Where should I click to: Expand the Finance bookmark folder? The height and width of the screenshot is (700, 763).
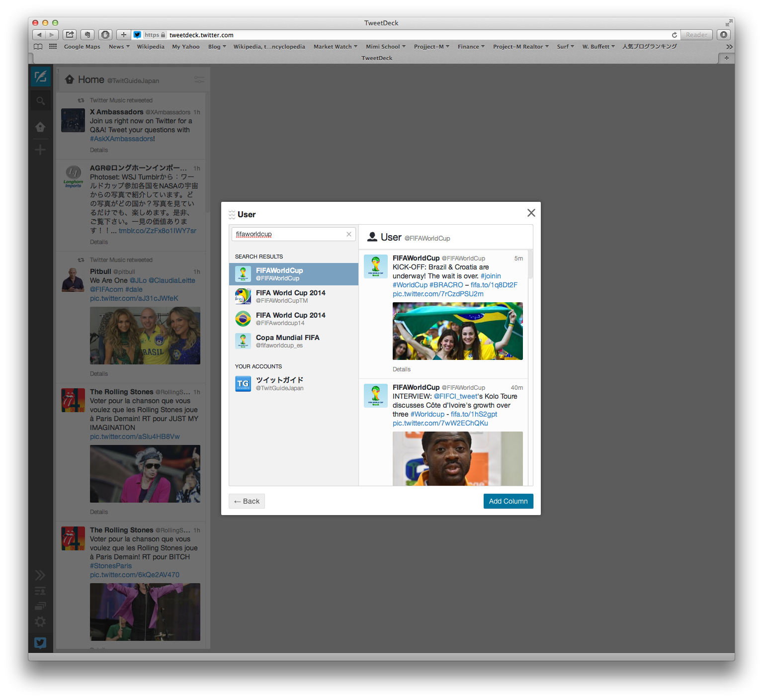coord(471,47)
